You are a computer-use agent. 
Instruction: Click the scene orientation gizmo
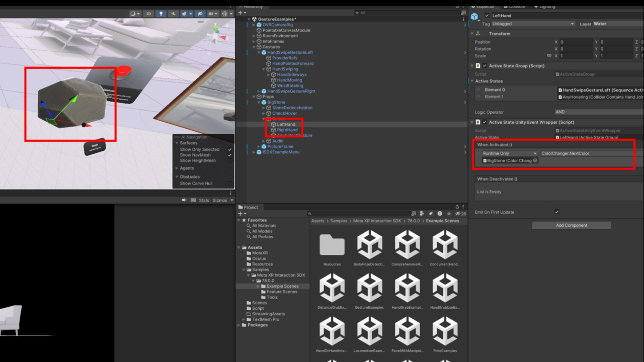[216, 34]
